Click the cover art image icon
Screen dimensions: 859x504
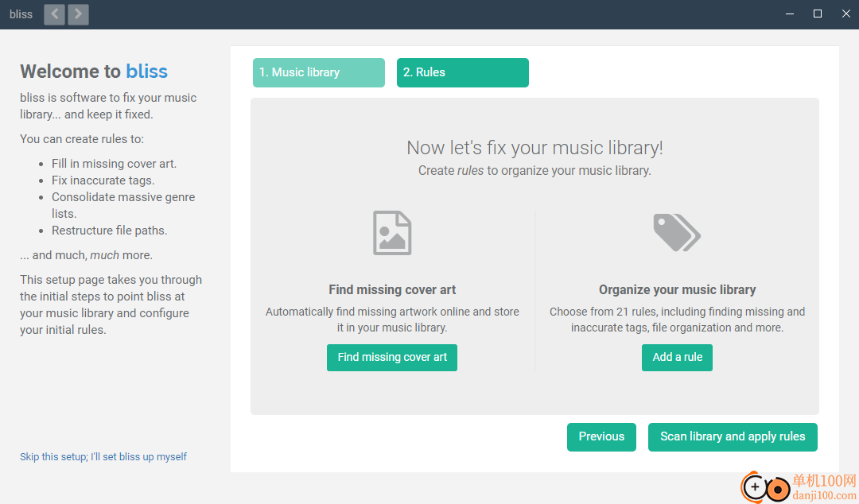(392, 233)
